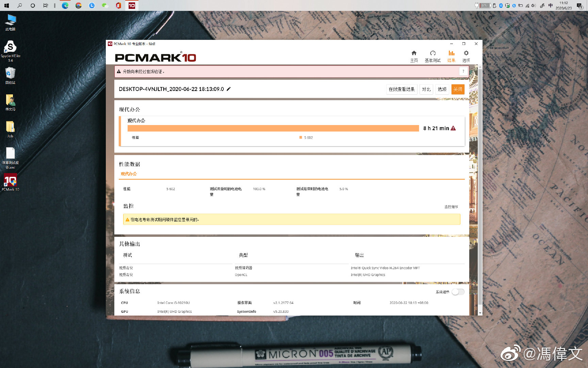
Task: Click the Intel Quick Sync Video H.264 Encoder MFT entry
Action: click(385, 268)
